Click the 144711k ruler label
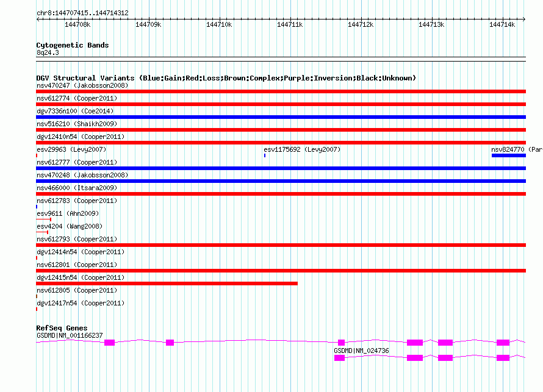This screenshot has width=543, height=392. point(290,24)
